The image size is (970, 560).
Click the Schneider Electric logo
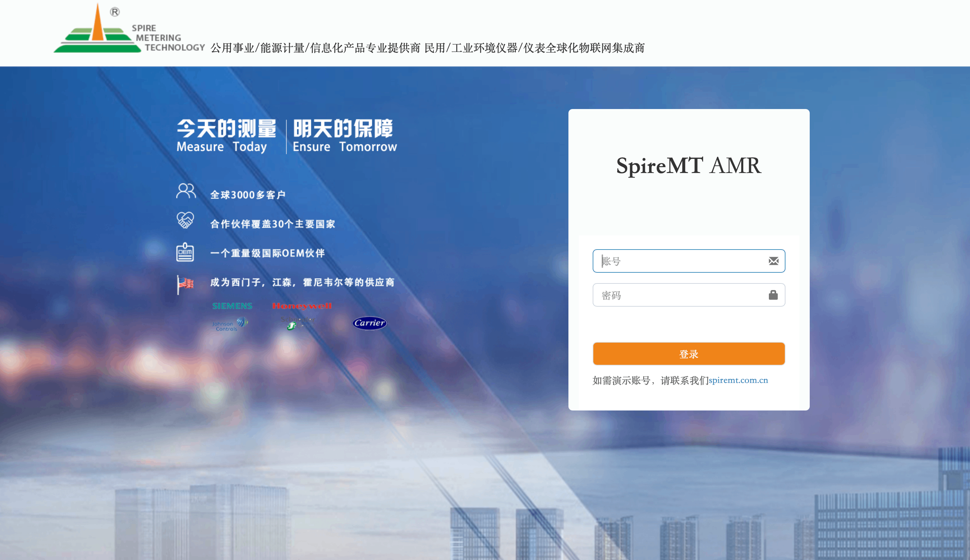[298, 323]
